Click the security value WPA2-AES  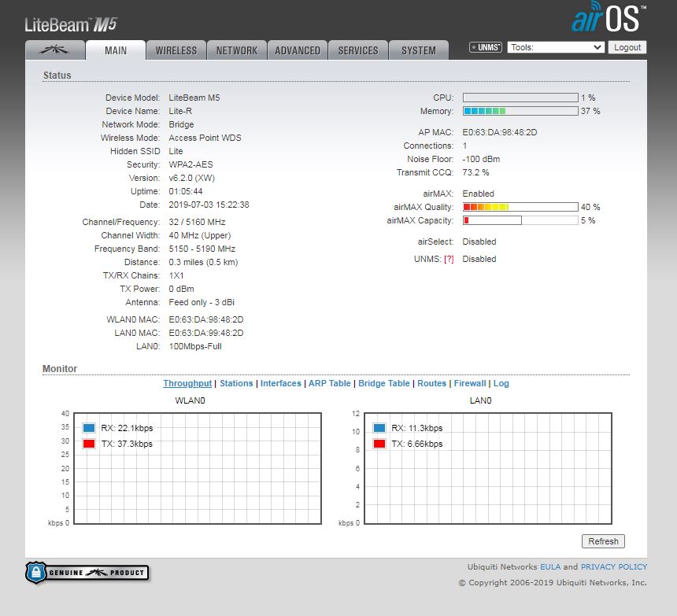[x=191, y=164]
